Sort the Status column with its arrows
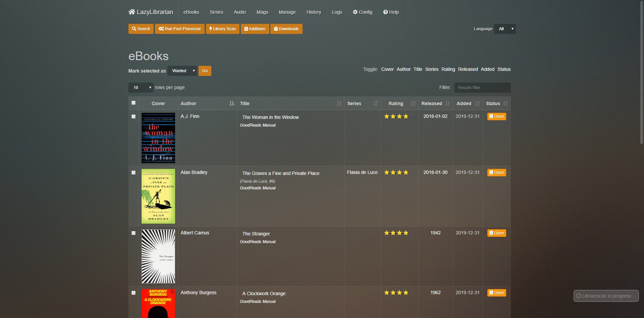 click(x=505, y=103)
